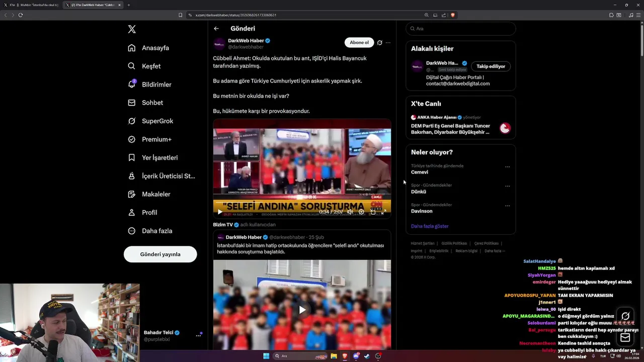Play the Selefi Andına video
Screen dimensions: 644x362
pyautogui.click(x=219, y=212)
